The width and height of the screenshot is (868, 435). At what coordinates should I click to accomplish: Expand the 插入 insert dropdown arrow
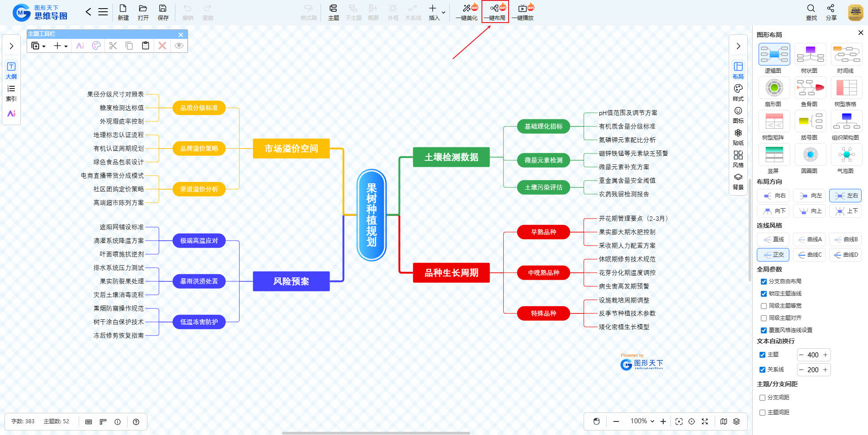[443, 12]
